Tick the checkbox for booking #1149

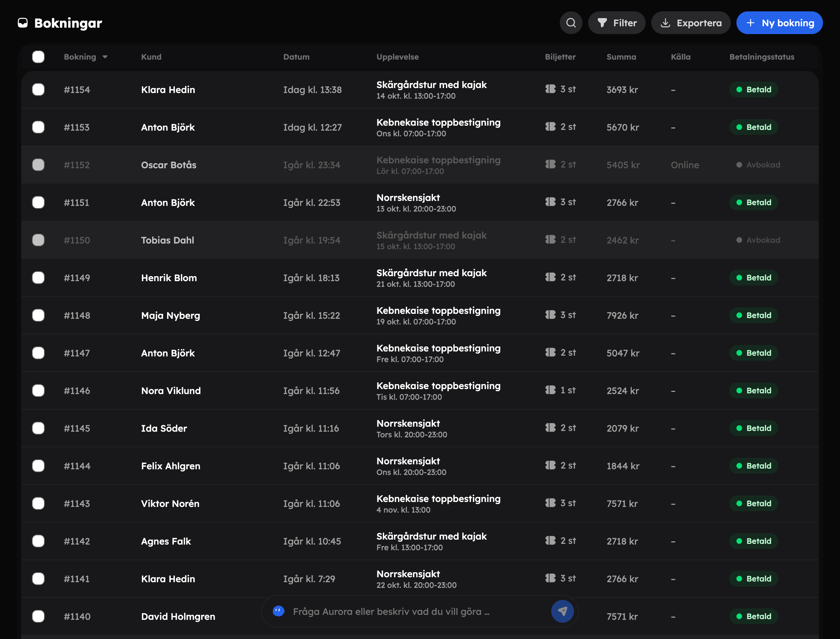[38, 278]
